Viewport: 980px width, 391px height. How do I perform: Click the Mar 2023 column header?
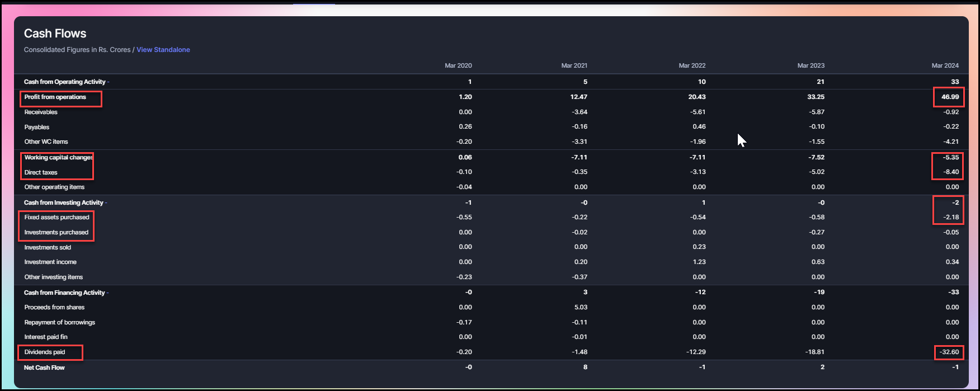(x=811, y=65)
